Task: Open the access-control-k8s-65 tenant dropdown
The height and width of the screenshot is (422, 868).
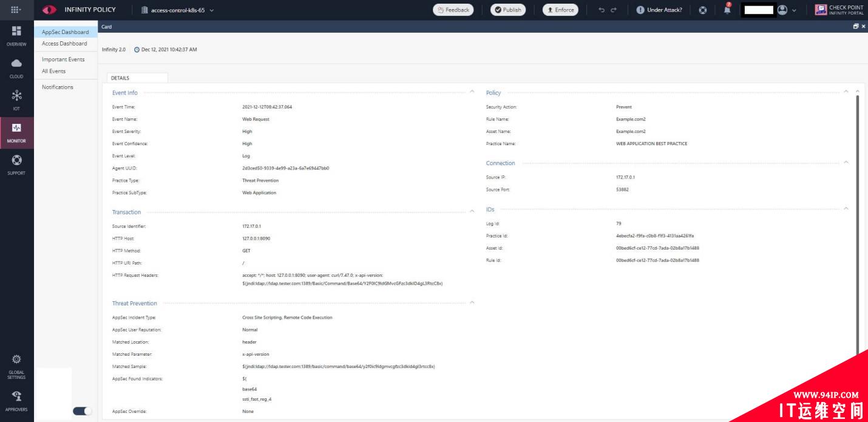Action: (x=177, y=10)
